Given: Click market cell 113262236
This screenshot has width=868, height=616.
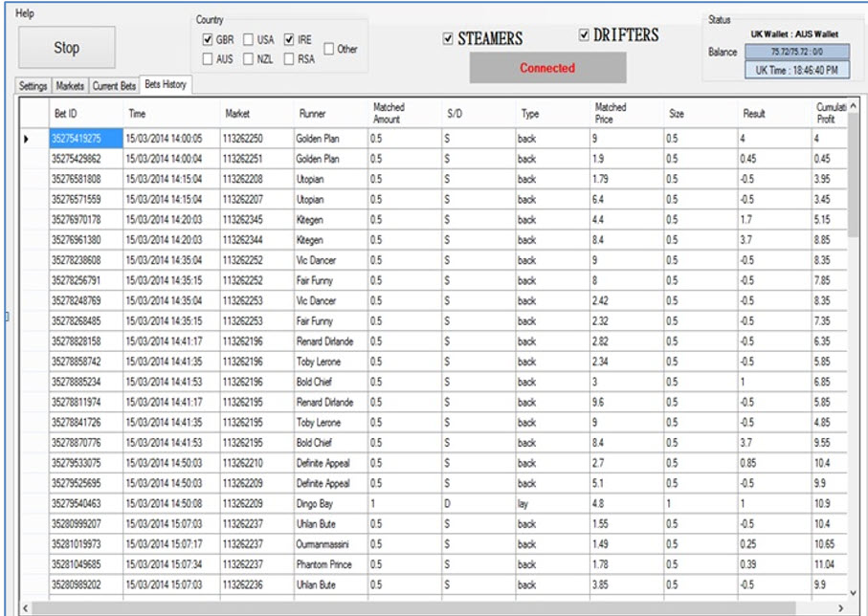Looking at the screenshot, I should 256,585.
